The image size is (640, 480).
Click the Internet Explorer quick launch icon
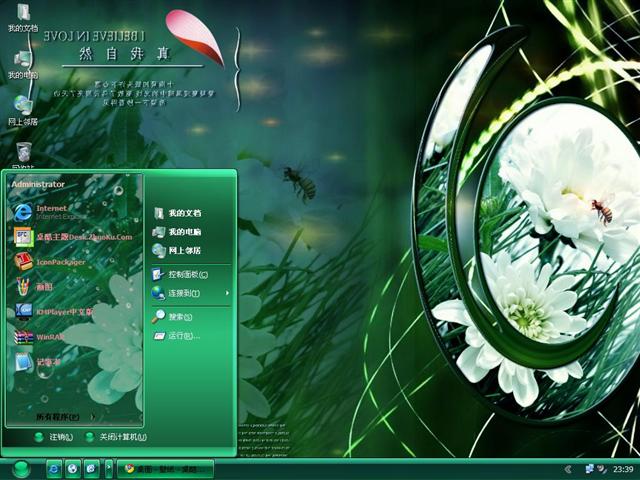point(53,469)
